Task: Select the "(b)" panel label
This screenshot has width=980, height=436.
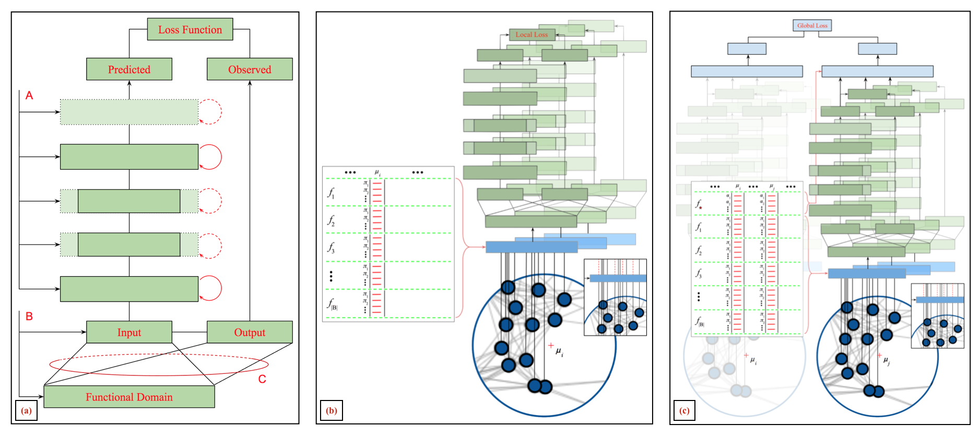Action: tap(331, 410)
